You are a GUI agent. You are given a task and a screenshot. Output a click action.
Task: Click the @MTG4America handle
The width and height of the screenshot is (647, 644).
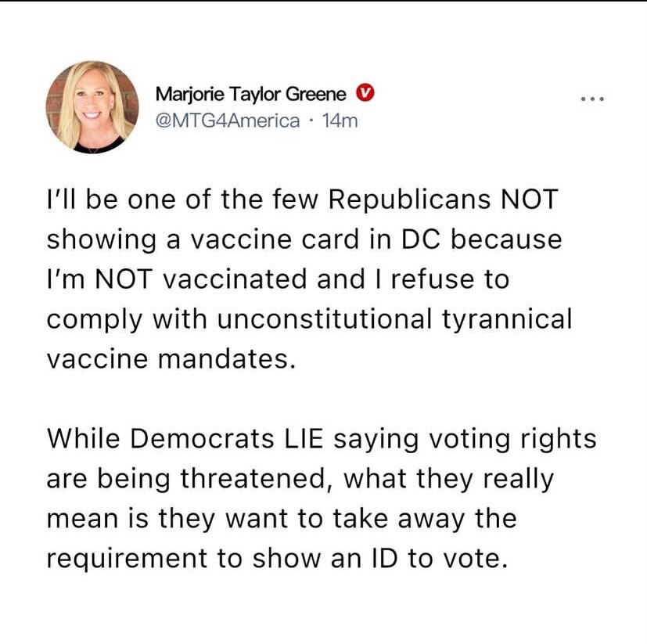[228, 120]
